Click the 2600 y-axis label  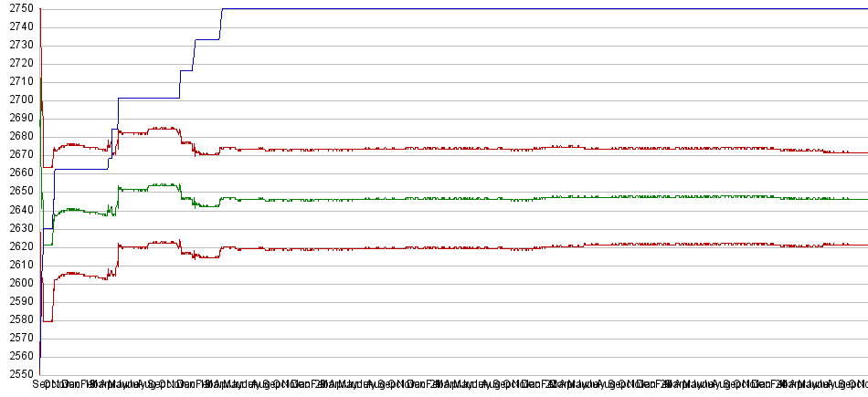pyautogui.click(x=18, y=283)
